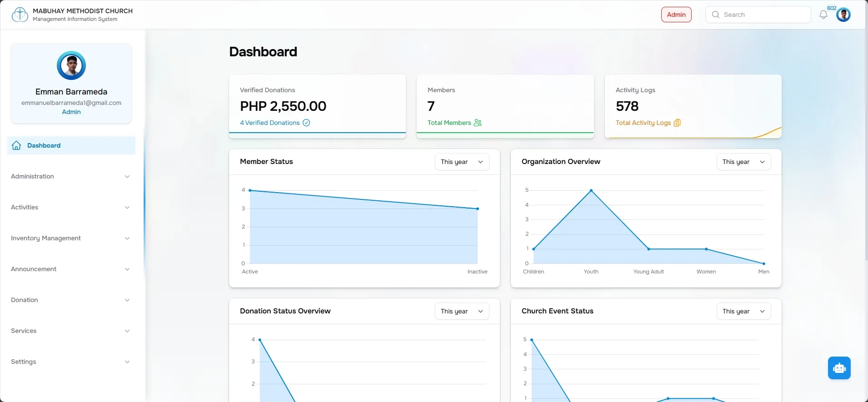
Task: Open the Settings sidebar menu
Action: coord(71,362)
